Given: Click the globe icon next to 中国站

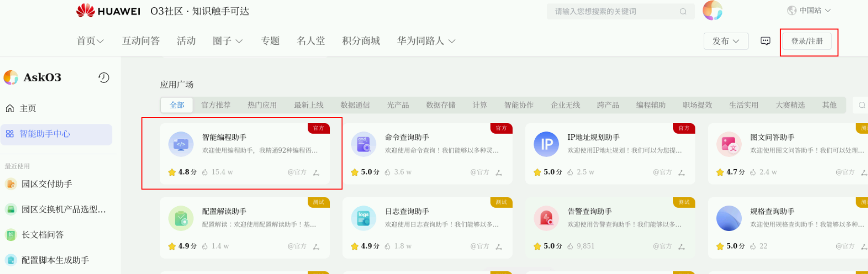Looking at the screenshot, I should [792, 10].
